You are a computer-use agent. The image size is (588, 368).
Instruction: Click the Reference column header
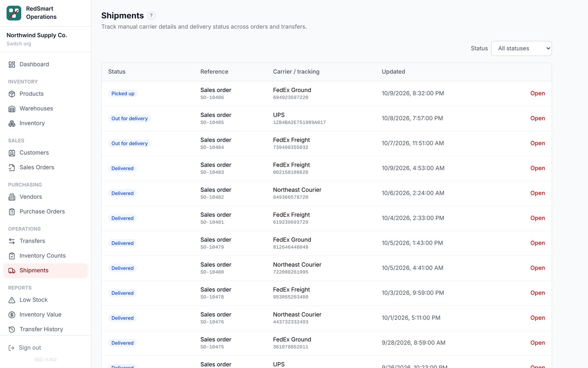pyautogui.click(x=214, y=72)
